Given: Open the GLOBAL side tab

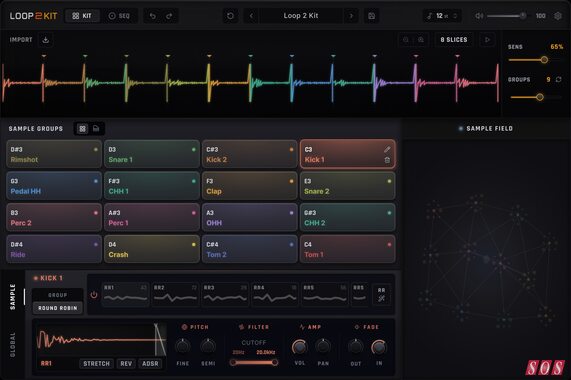Looking at the screenshot, I should 13,344.
